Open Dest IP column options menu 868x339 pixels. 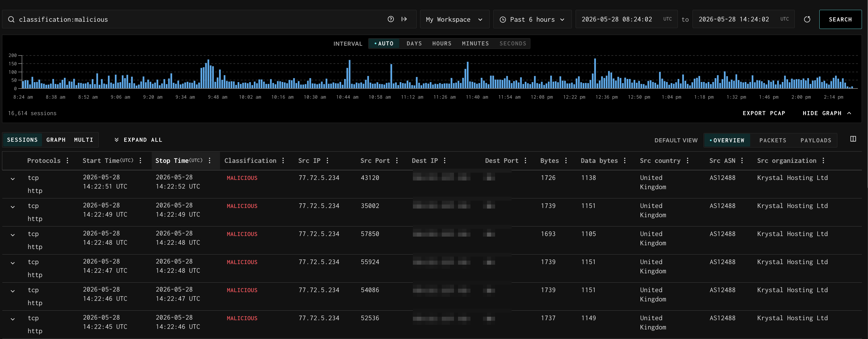444,161
